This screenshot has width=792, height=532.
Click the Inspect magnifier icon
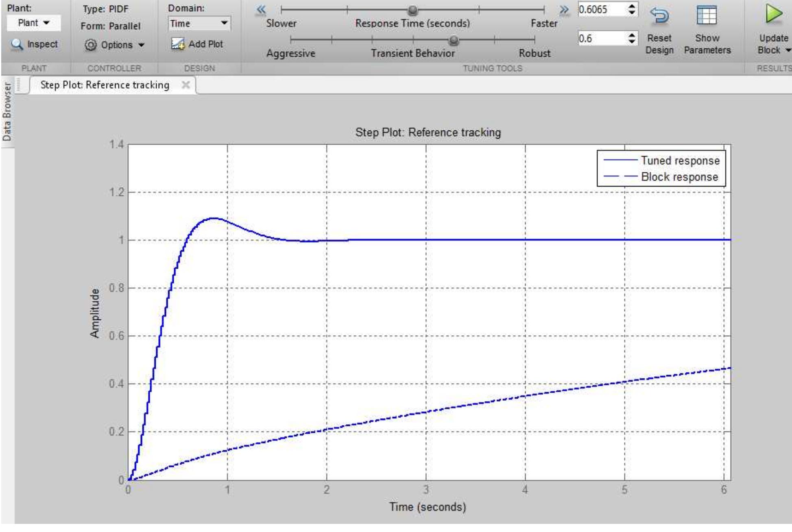click(x=17, y=44)
